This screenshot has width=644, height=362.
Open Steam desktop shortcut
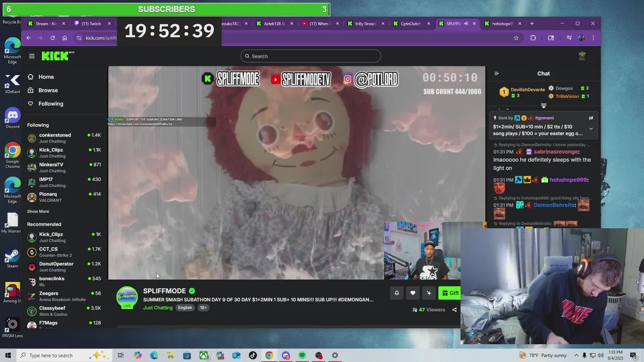[13, 258]
